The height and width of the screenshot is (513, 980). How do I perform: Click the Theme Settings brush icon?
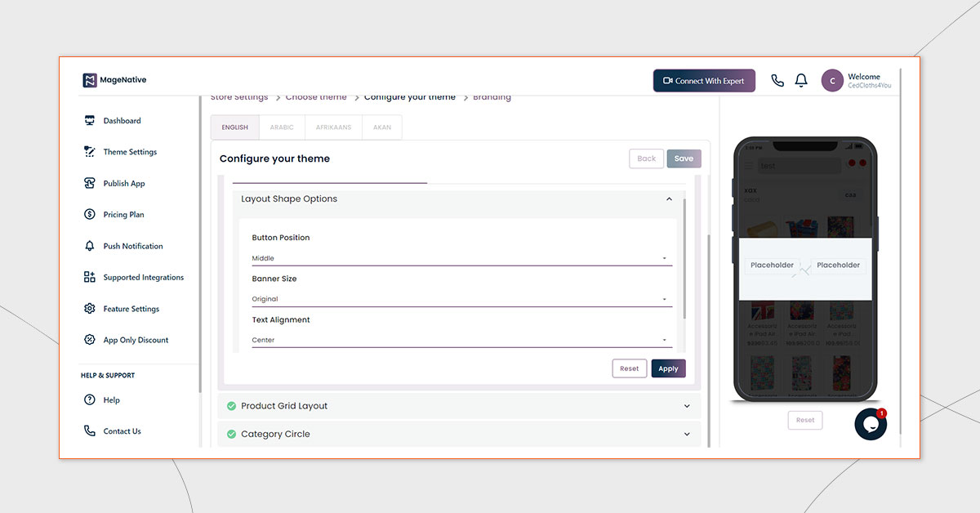click(90, 152)
